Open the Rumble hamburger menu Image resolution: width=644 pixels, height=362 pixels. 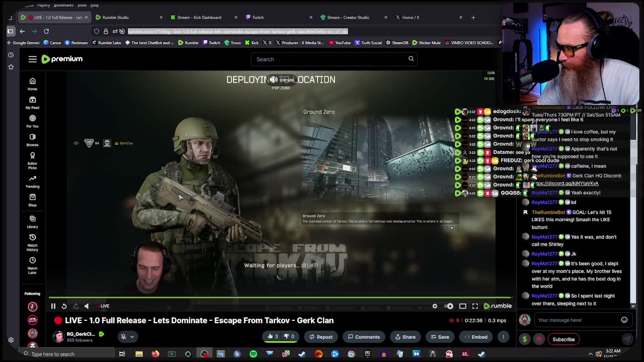pos(32,59)
